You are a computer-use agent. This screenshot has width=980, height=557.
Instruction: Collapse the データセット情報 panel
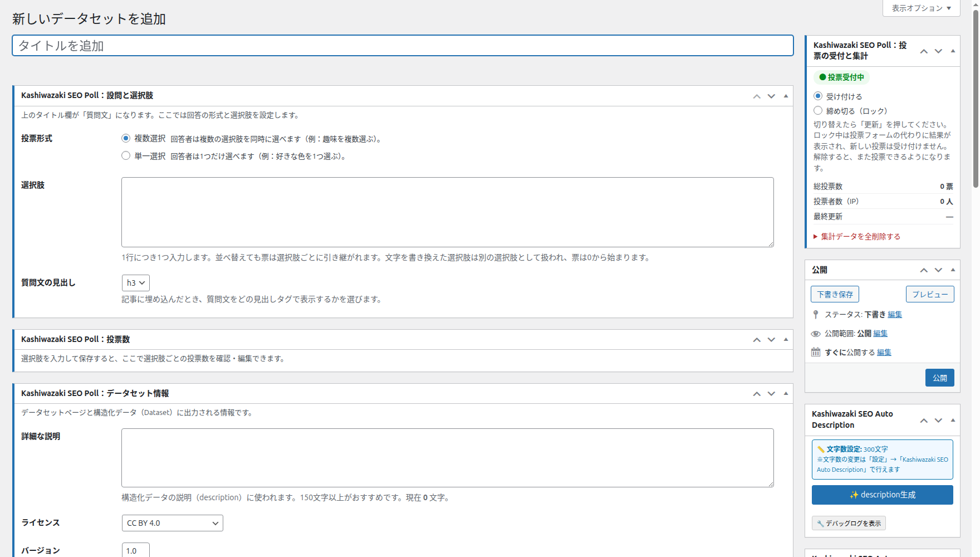[x=786, y=393]
